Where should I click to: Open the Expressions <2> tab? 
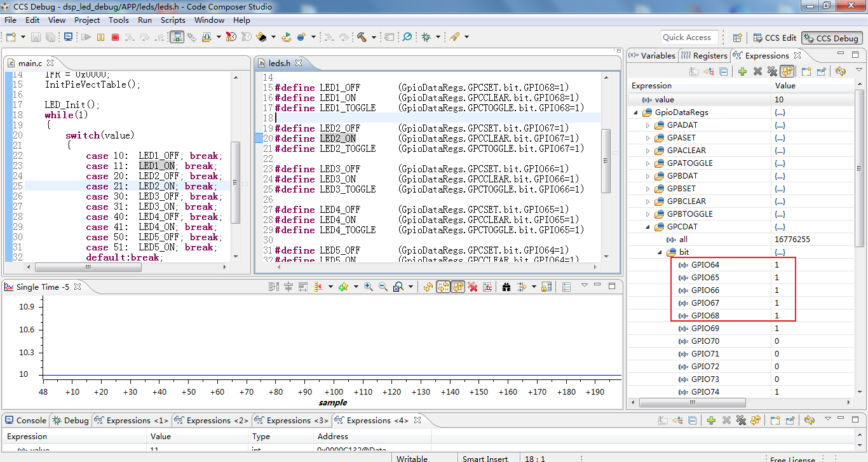(x=212, y=420)
